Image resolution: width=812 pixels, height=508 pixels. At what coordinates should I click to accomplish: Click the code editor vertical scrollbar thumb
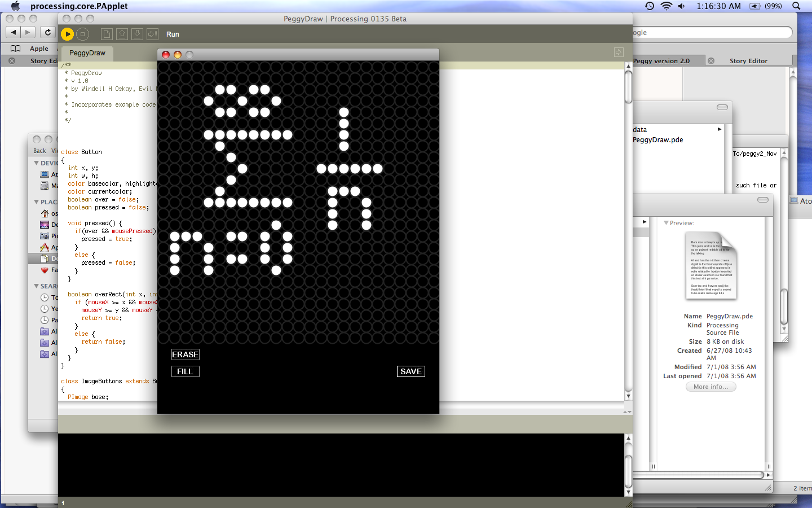628,87
